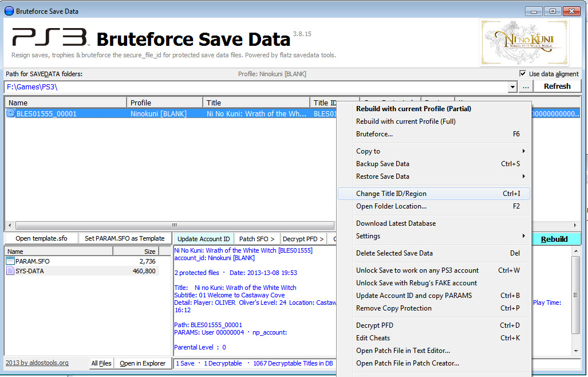Click the PARAM.SFO file icon
This screenshot has height=377, width=588.
click(10, 261)
